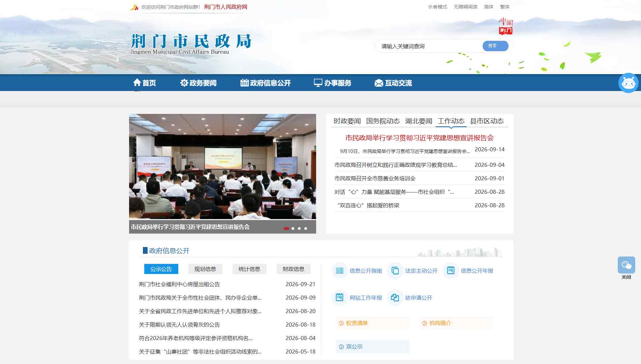The image size is (641, 364).
Task: Open the robot assistant chat icon
Action: coord(629,83)
